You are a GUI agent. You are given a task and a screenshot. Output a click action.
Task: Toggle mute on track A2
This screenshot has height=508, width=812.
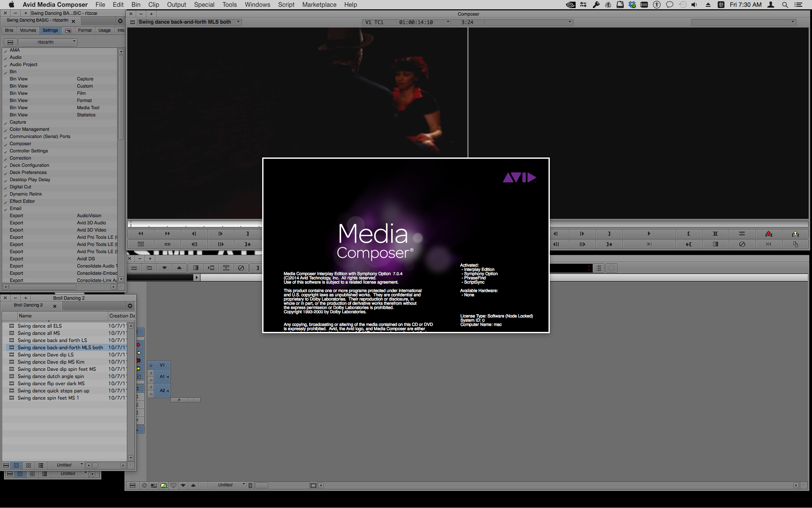coord(151,395)
